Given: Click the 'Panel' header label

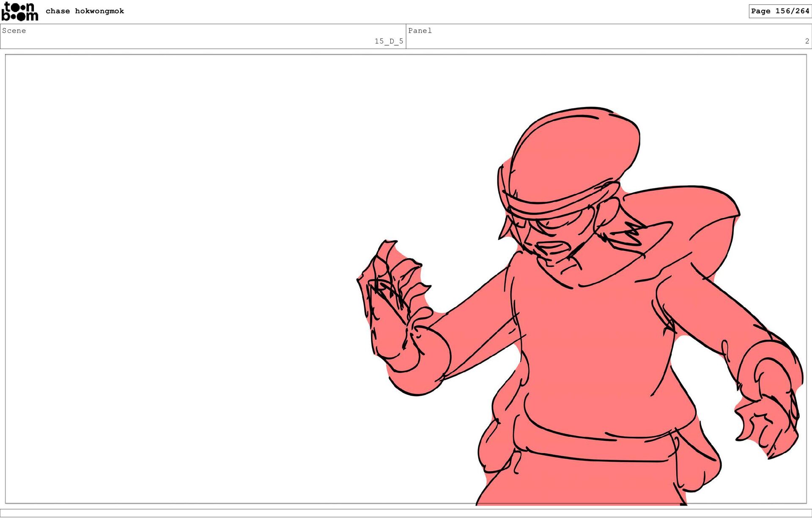Looking at the screenshot, I should pos(420,30).
